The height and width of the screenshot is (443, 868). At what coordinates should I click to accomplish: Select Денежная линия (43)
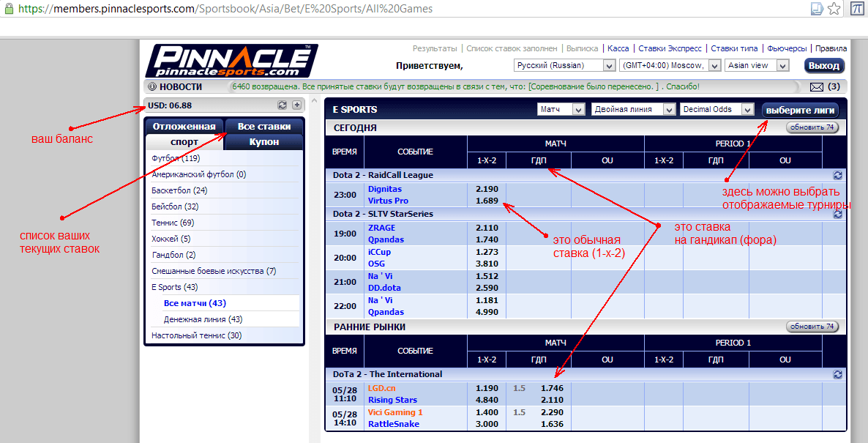coord(203,319)
